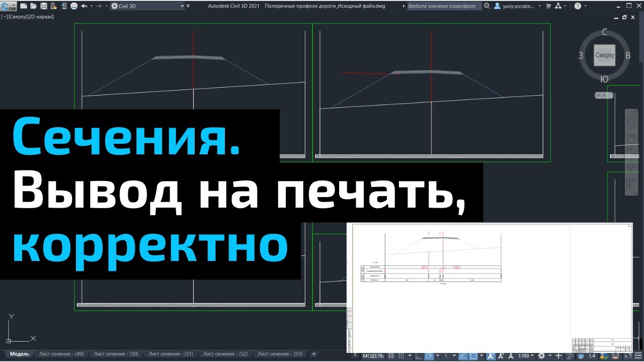Click the navigation wheel on navigation bar

pyautogui.click(x=631, y=121)
